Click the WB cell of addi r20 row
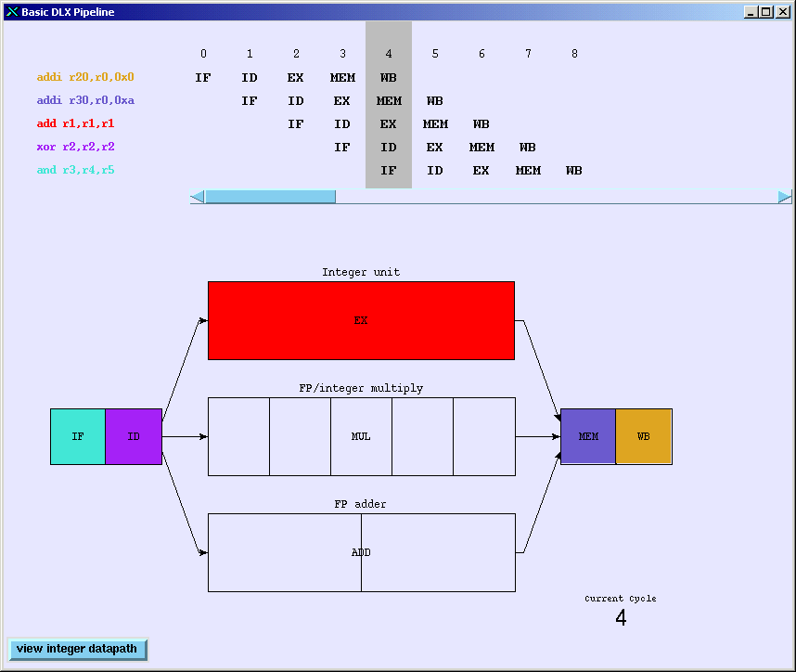 tap(389, 78)
